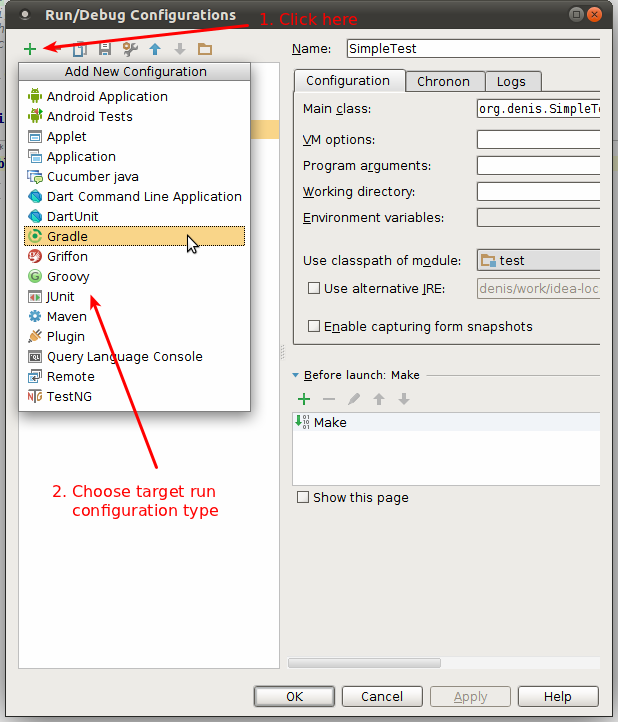The image size is (618, 722).
Task: Click the OK button
Action: coord(294,696)
